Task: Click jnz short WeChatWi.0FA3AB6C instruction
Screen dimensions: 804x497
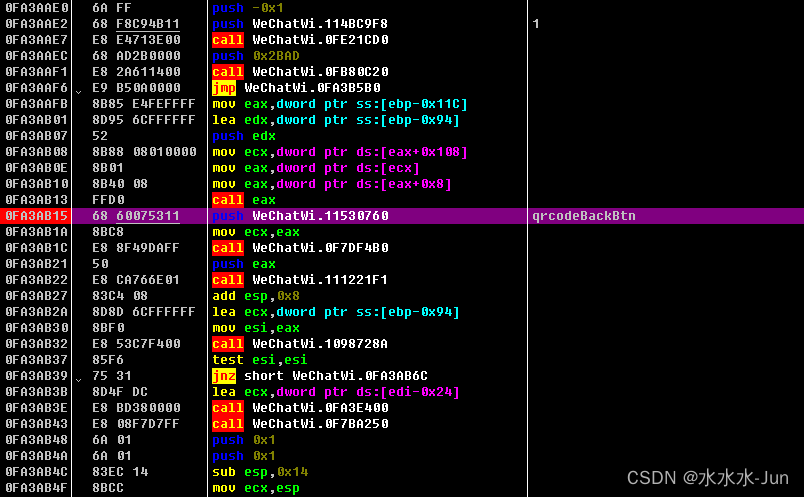Action: (320, 376)
